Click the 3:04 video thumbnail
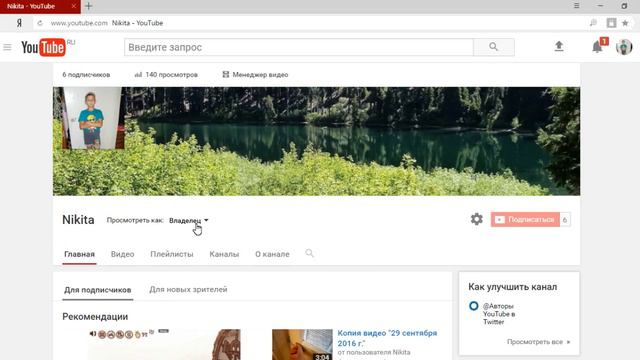Viewport: 640px width, 360px height. tap(302, 344)
